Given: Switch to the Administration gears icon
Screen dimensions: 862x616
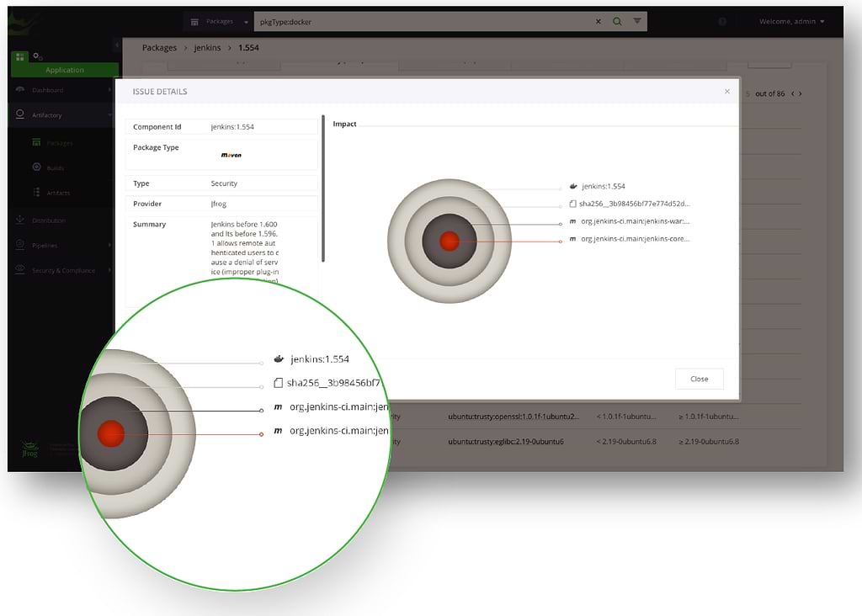Looking at the screenshot, I should pyautogui.click(x=37, y=56).
